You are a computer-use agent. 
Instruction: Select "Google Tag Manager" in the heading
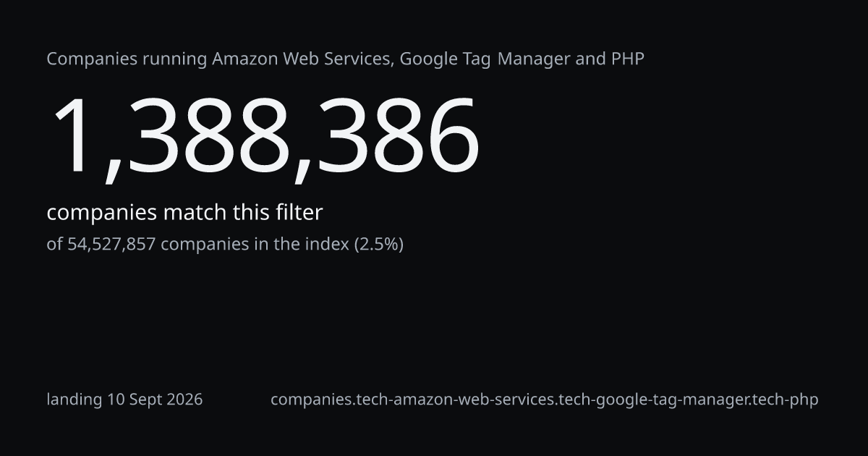(485, 59)
